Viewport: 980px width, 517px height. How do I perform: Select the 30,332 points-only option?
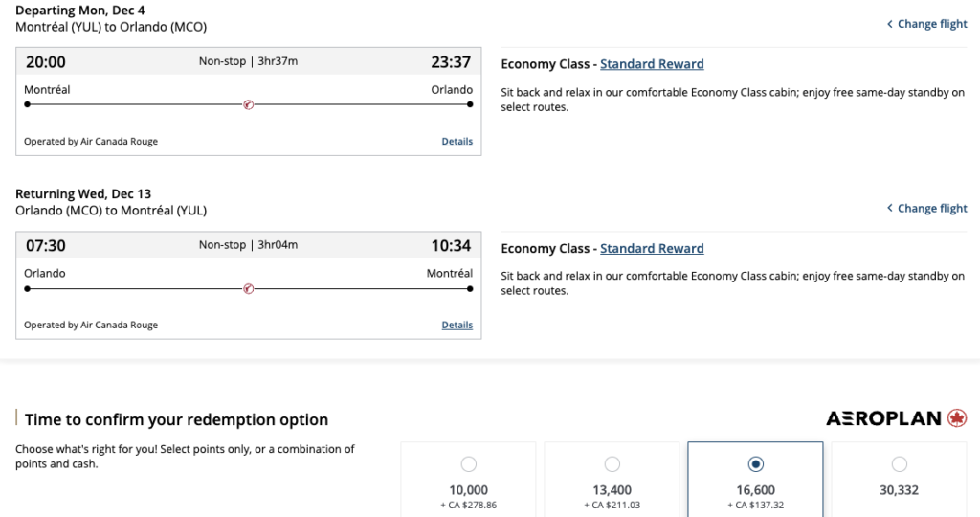tap(899, 464)
